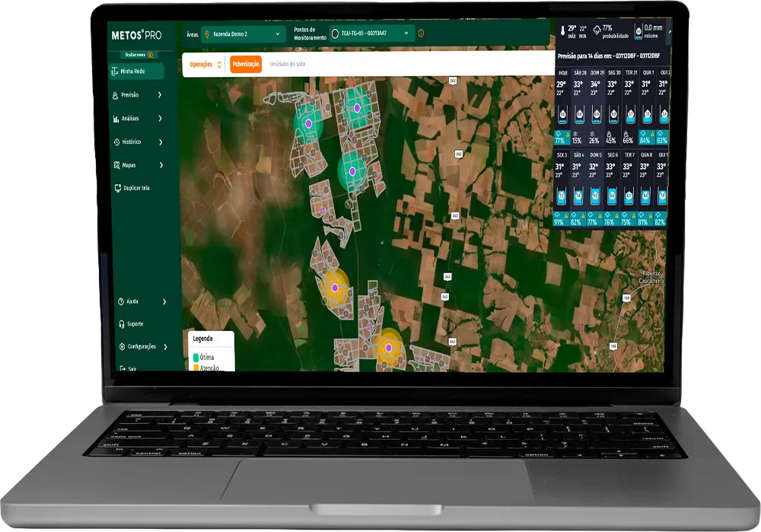The image size is (761, 532).
Task: Open support via the headset icon
Action: click(x=121, y=323)
